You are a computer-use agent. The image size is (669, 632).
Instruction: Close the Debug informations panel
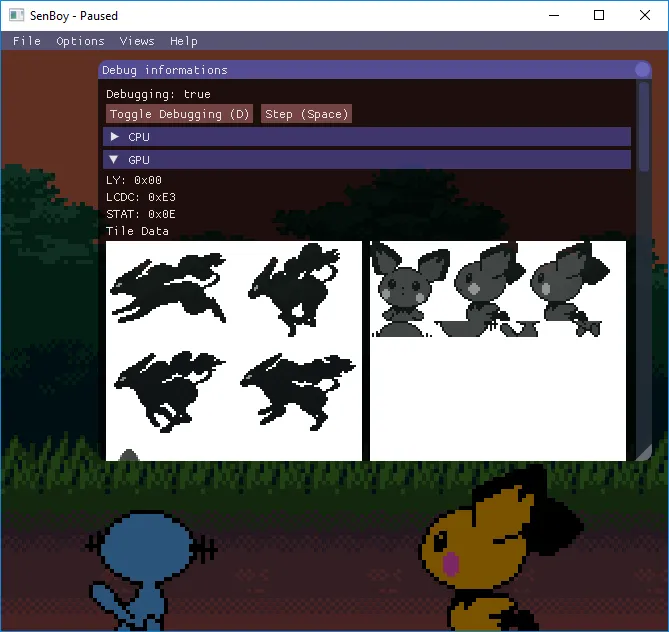[642, 70]
